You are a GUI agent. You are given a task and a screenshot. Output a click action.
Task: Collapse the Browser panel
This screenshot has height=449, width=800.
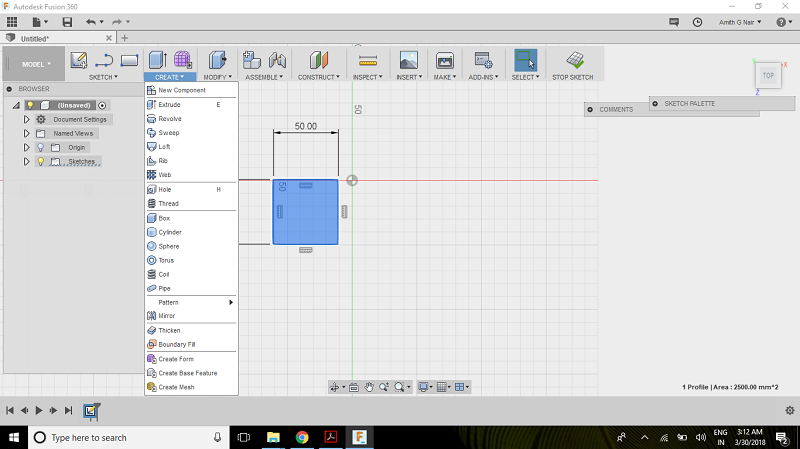point(9,89)
